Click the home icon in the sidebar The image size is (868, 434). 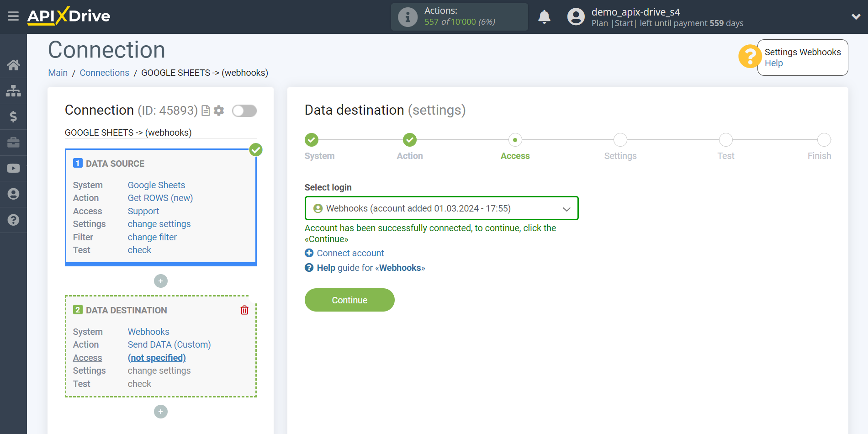coord(13,65)
